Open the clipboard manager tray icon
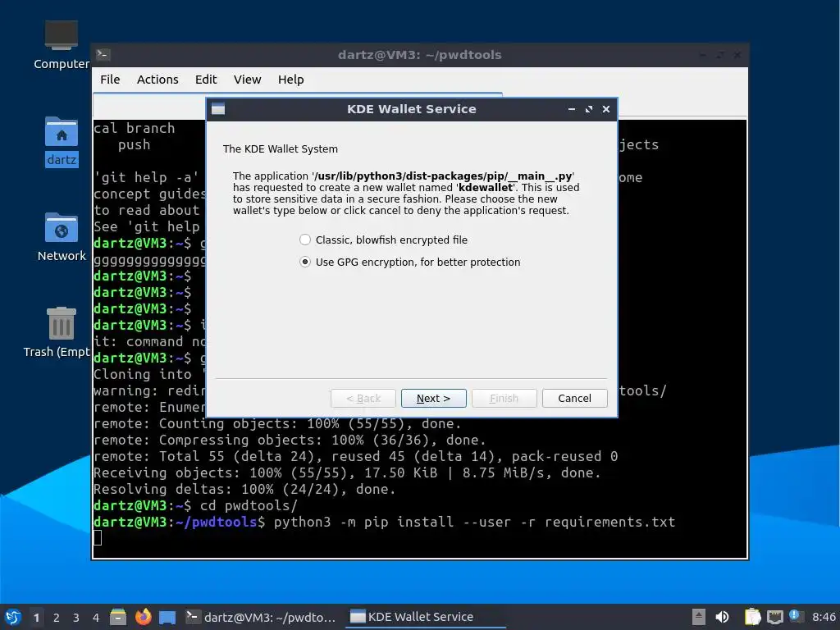 coord(753,617)
